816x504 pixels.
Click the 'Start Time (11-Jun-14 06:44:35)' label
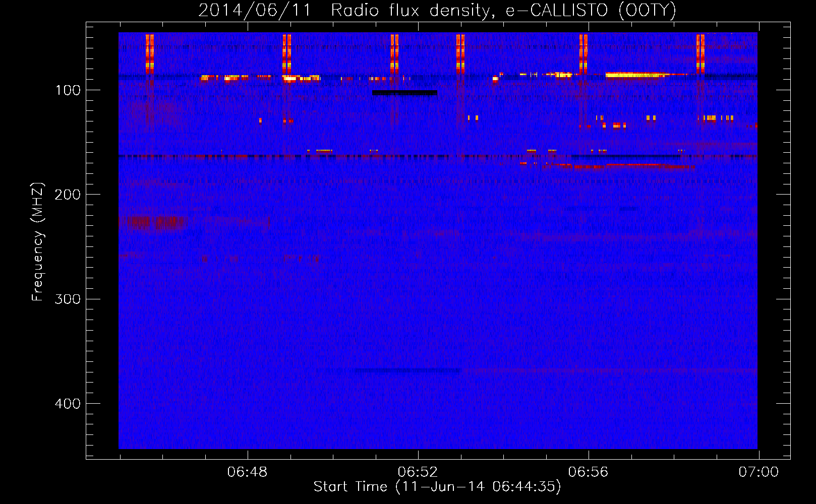click(437, 487)
